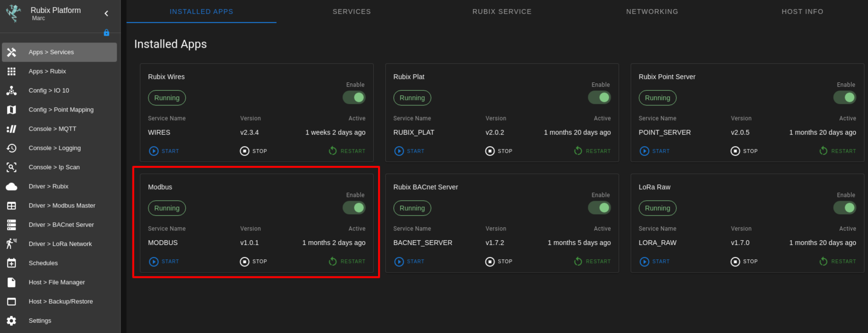Click Host > Backup/Restore window icon
The image size is (868, 333).
[11, 302]
